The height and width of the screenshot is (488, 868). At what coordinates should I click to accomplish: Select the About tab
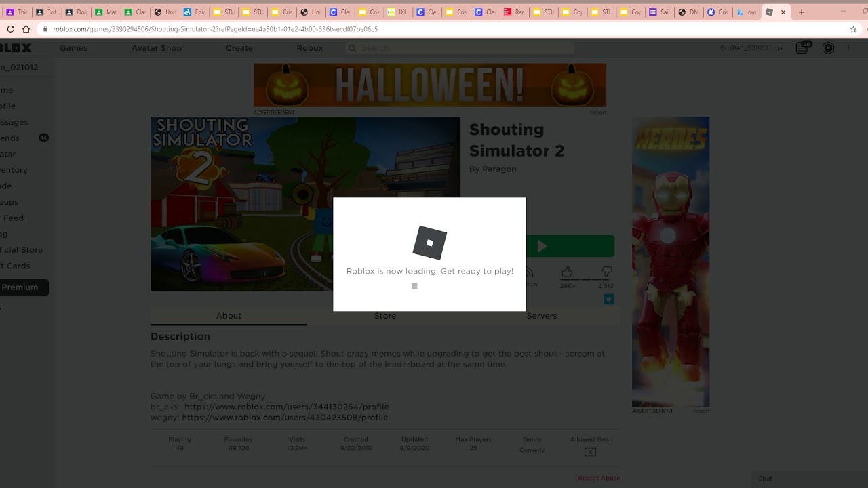(x=229, y=316)
